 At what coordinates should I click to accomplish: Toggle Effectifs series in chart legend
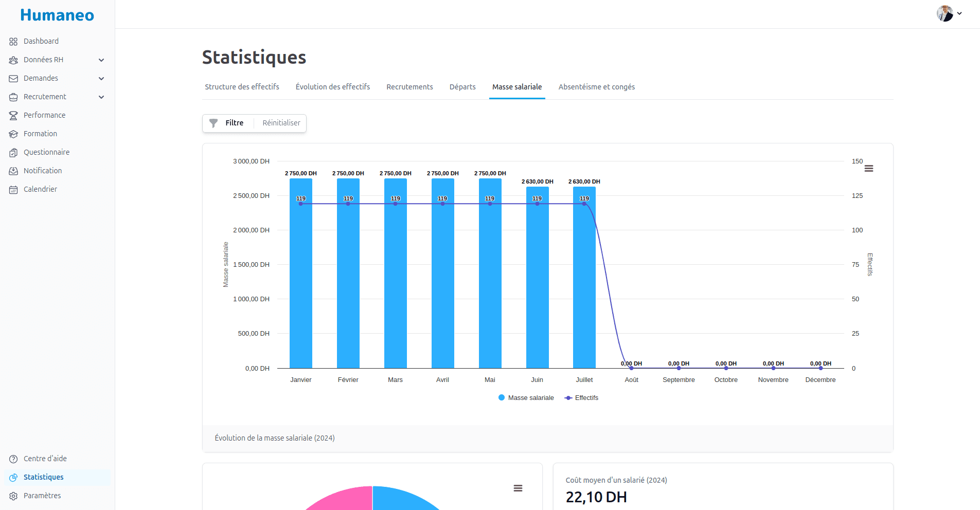tap(582, 398)
